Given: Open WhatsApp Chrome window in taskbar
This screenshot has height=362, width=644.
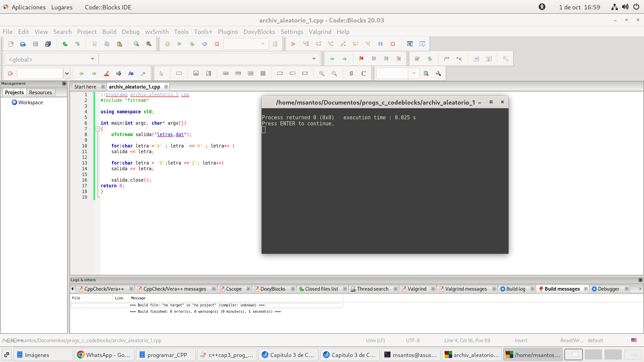Looking at the screenshot, I should click(104, 355).
